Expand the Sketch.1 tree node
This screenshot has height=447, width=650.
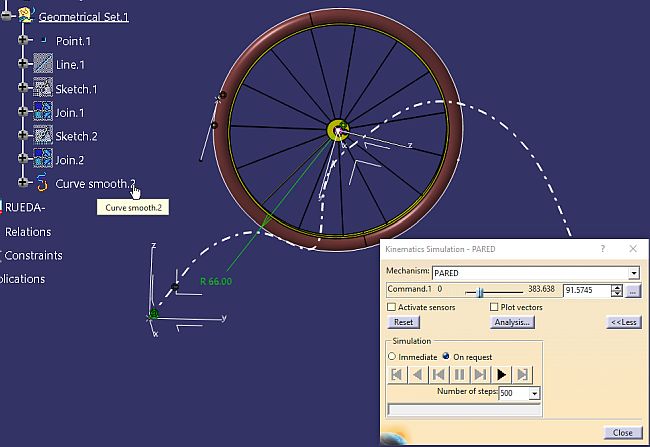point(23,87)
